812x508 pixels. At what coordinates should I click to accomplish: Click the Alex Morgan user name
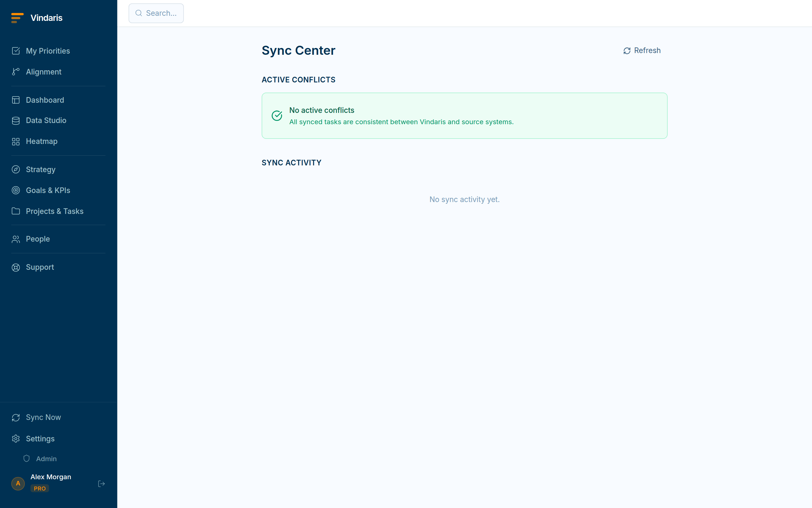pyautogui.click(x=51, y=477)
